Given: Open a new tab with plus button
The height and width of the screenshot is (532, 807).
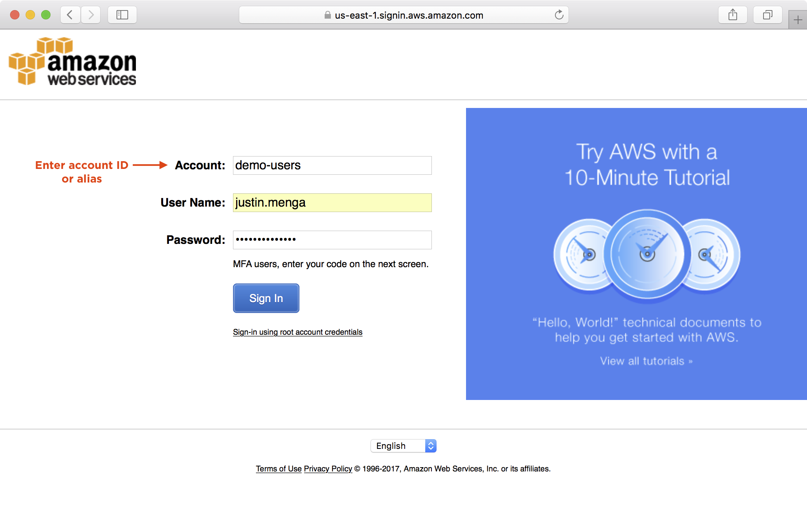Looking at the screenshot, I should pos(798,20).
